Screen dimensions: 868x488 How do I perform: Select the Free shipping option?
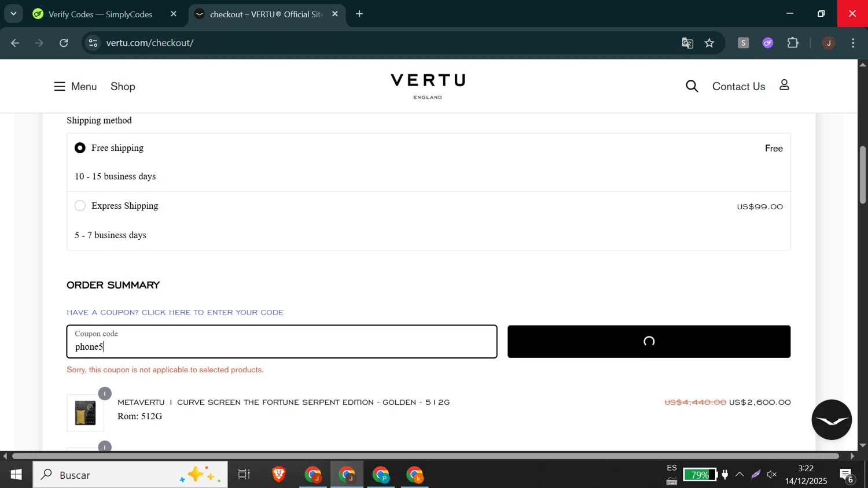click(x=80, y=148)
